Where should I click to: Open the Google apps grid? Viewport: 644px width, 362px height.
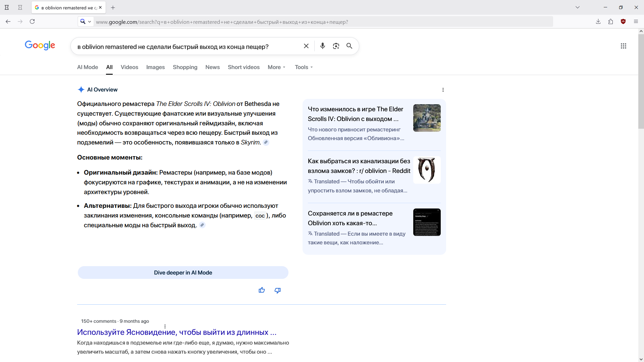pyautogui.click(x=623, y=46)
